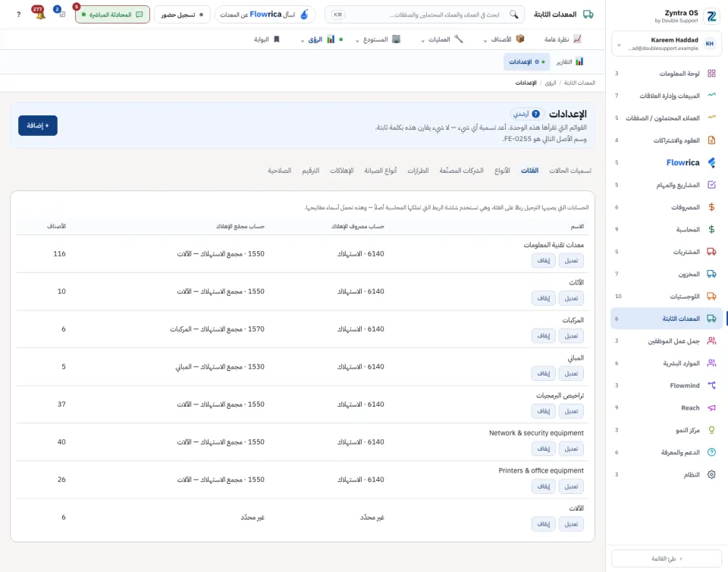This screenshot has width=728, height=572.
Task: Click the الموارد البشرية people icon
Action: pyautogui.click(x=711, y=363)
